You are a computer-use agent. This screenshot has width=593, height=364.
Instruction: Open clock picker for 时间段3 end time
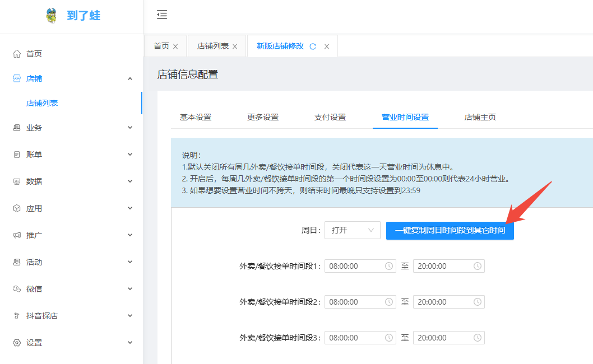[478, 338]
